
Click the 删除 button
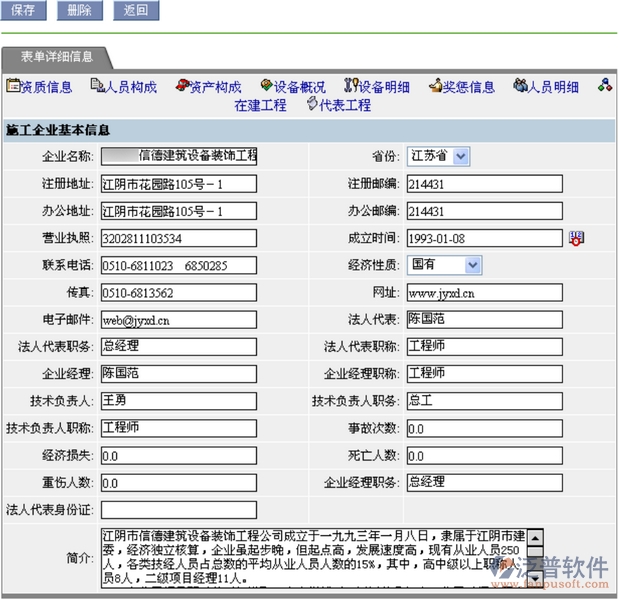click(x=79, y=11)
